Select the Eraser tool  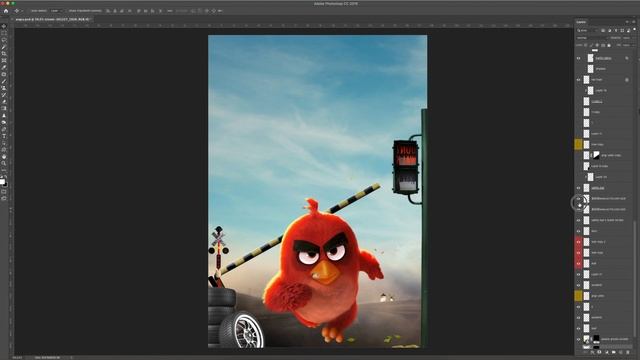(4, 102)
